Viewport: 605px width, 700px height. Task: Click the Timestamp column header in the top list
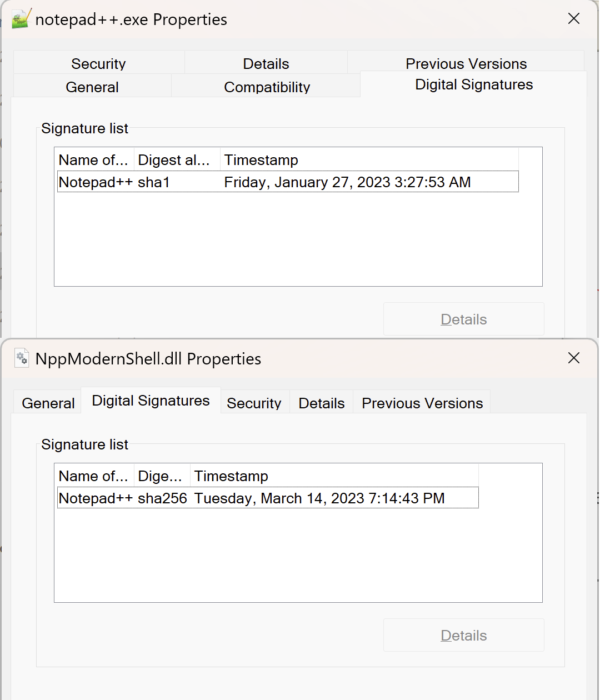261,159
